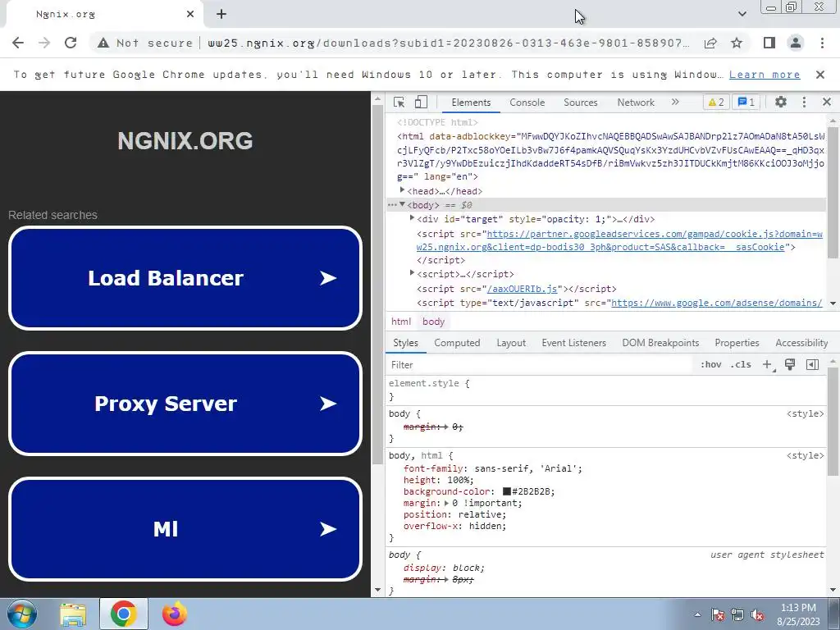Viewport: 840px width, 630px height.
Task: Click the Not secure warning icon
Action: (103, 43)
